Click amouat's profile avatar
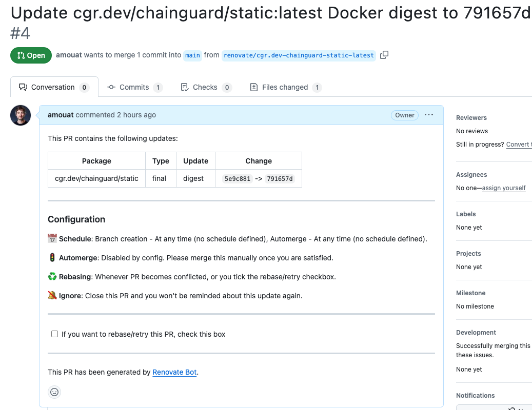Image resolution: width=532 pixels, height=410 pixels. click(20, 115)
